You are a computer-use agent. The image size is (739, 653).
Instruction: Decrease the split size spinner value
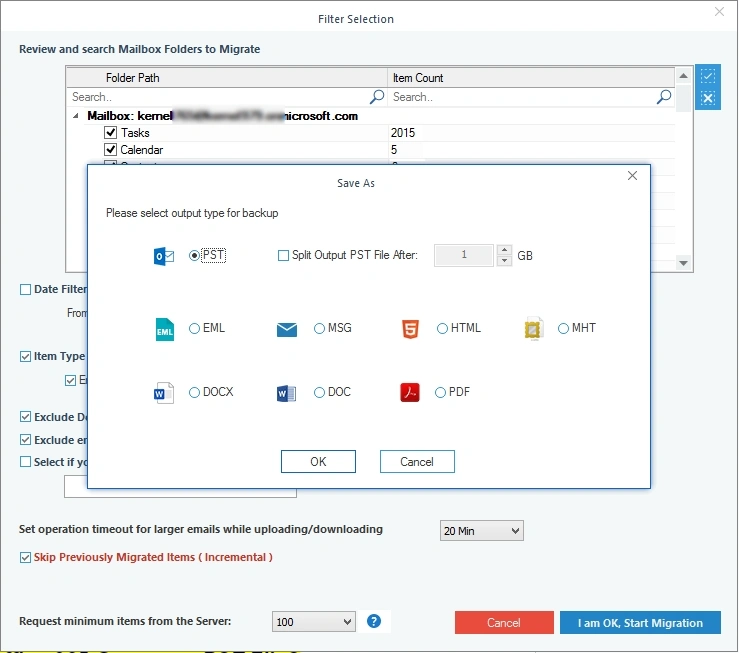click(504, 261)
